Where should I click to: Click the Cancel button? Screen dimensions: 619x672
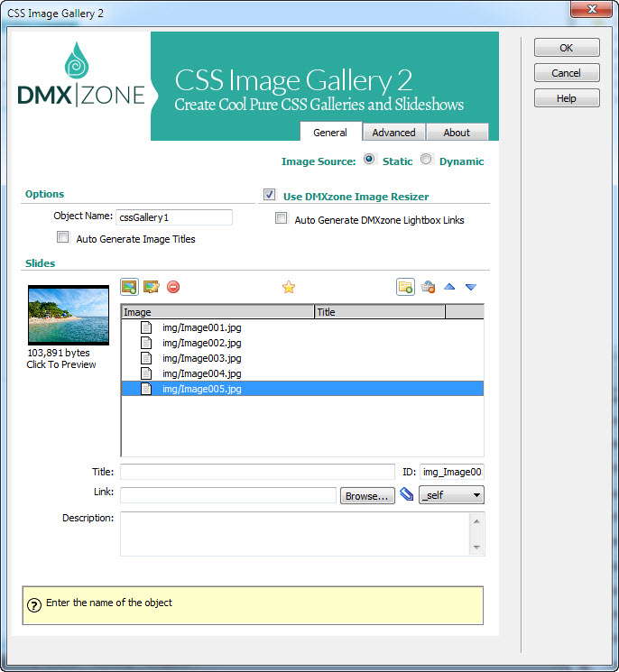(x=567, y=73)
